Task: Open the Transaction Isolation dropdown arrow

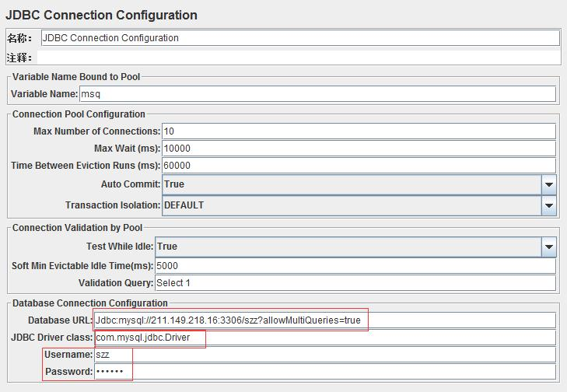Action: [549, 205]
